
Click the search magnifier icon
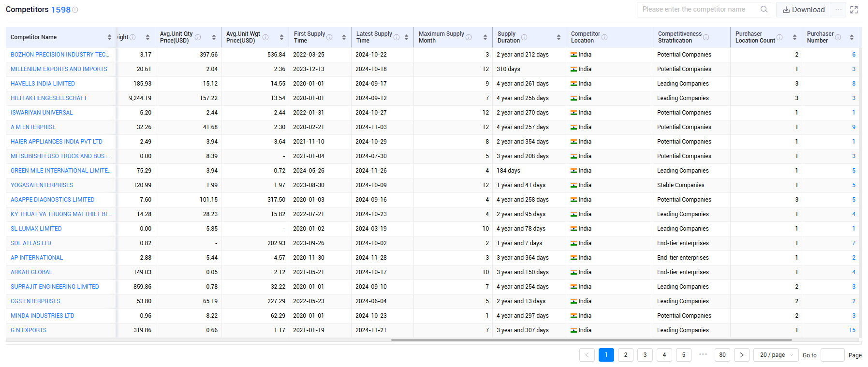click(x=764, y=9)
